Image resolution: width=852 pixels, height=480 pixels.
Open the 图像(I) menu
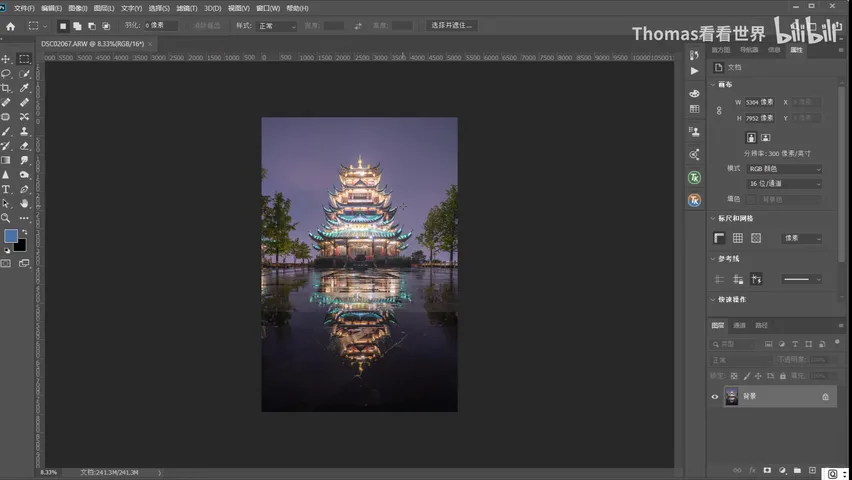click(x=78, y=8)
